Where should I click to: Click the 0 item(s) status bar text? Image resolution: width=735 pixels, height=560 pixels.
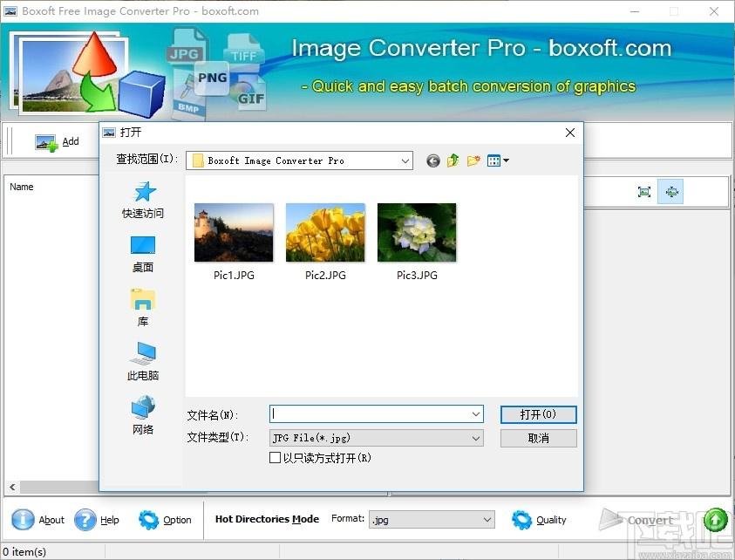(x=24, y=552)
